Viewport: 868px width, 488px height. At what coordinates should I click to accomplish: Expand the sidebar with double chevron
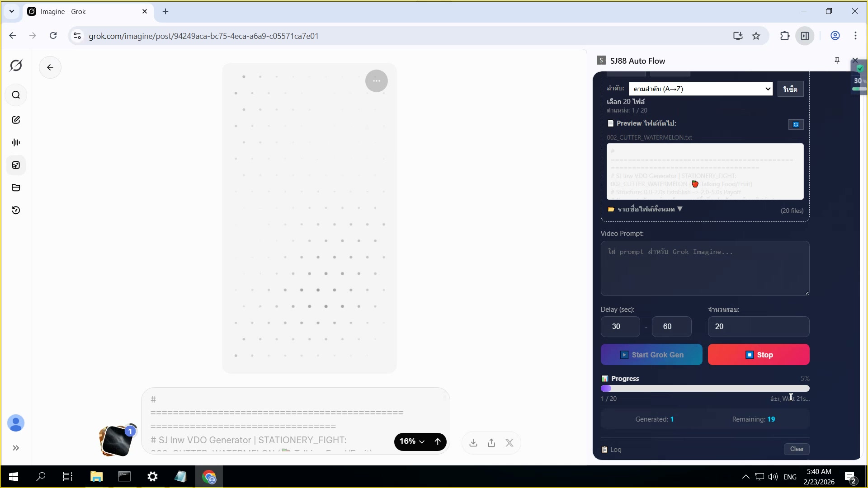pos(16,448)
